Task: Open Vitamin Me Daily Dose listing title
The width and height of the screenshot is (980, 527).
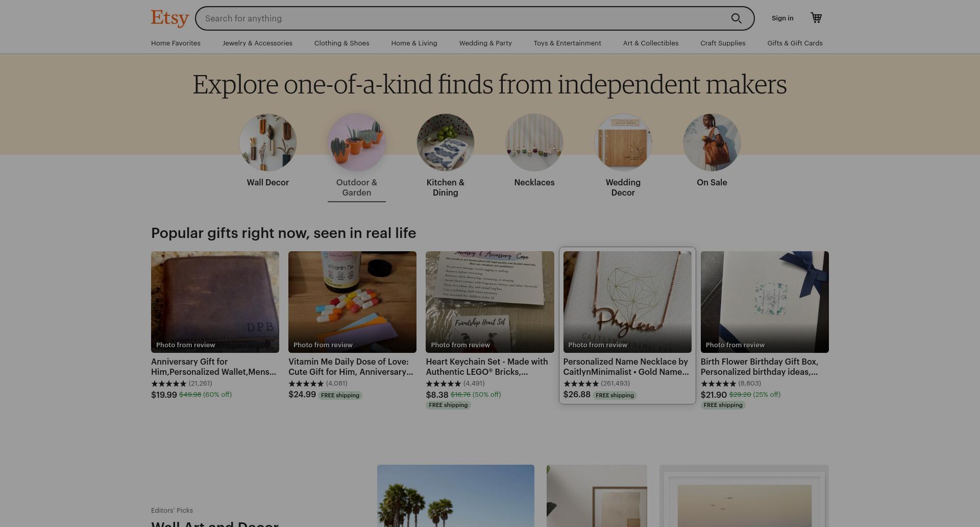Action: click(x=351, y=367)
